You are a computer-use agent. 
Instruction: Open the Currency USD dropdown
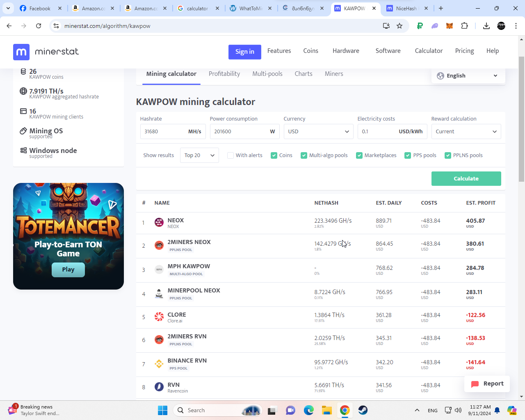coord(318,132)
